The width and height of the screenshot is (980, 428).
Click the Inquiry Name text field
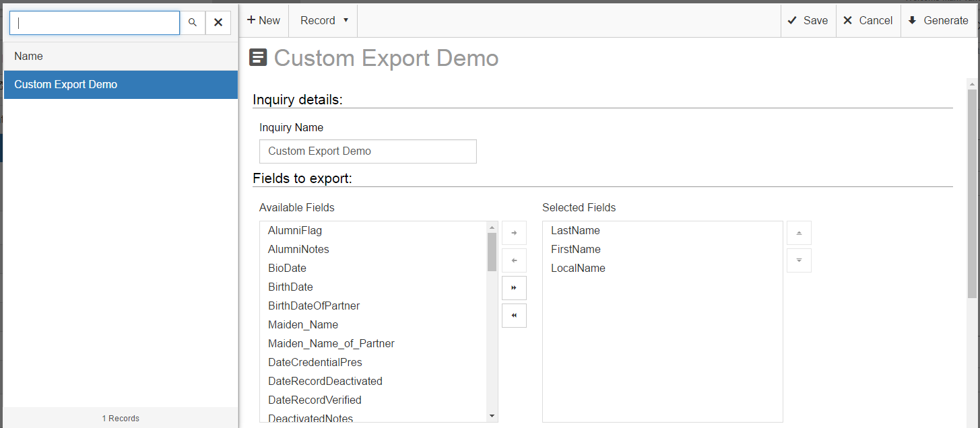[368, 151]
